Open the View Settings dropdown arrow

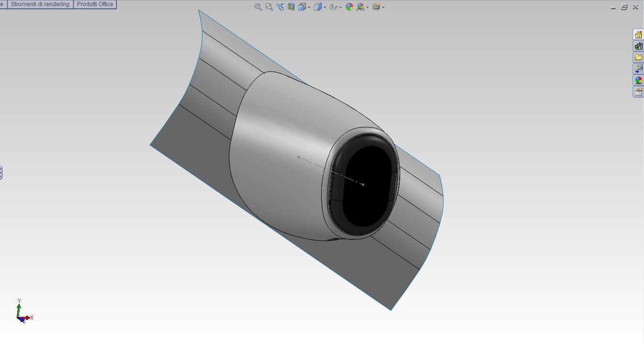pos(383,7)
